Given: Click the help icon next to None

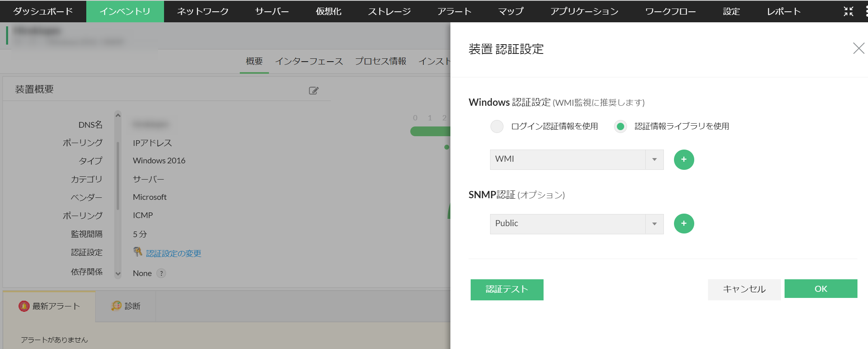Looking at the screenshot, I should point(161,273).
